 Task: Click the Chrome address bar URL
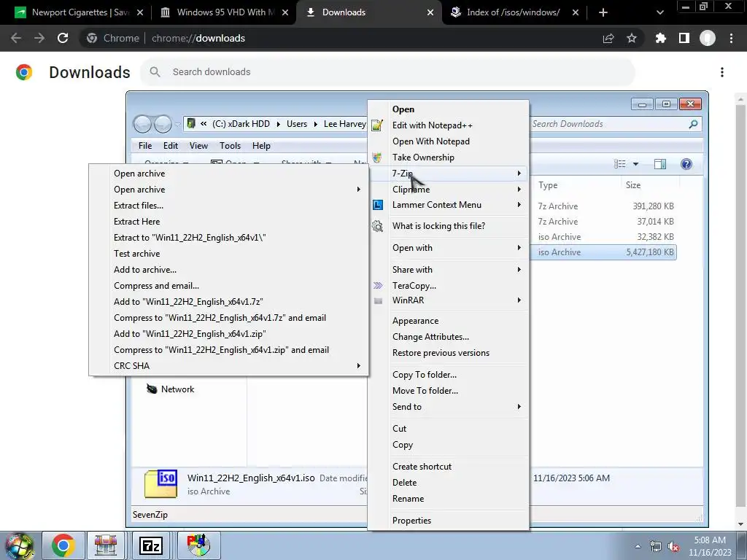[198, 38]
